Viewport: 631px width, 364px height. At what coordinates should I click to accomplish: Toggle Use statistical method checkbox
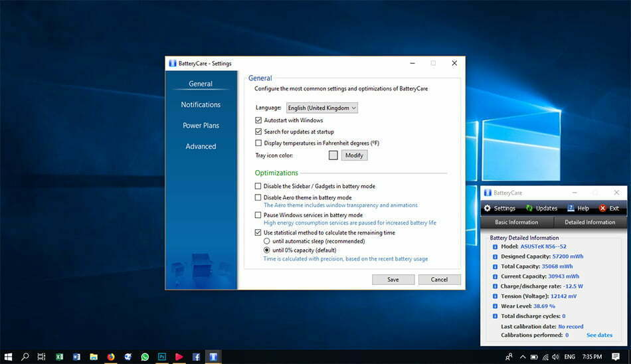click(x=258, y=232)
